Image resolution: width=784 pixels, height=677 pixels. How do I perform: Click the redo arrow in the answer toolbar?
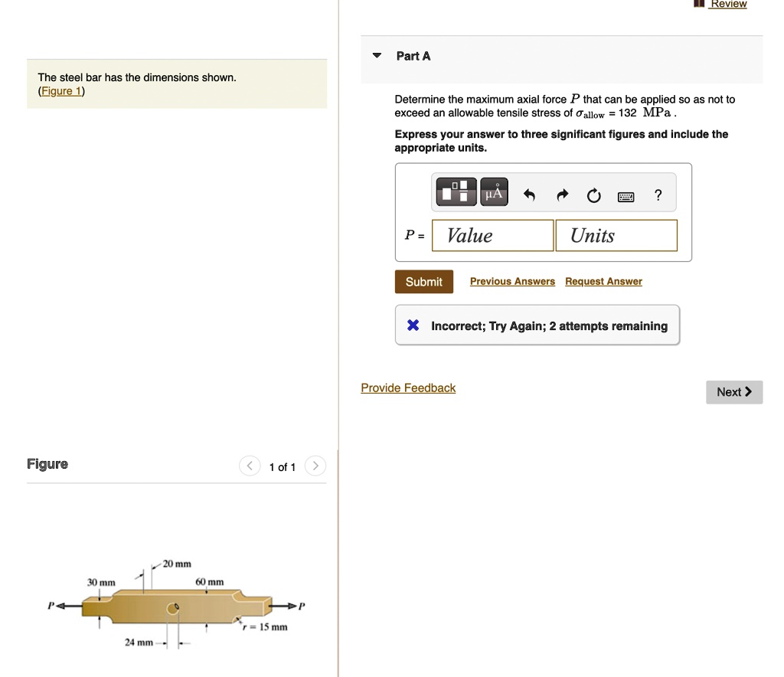561,195
